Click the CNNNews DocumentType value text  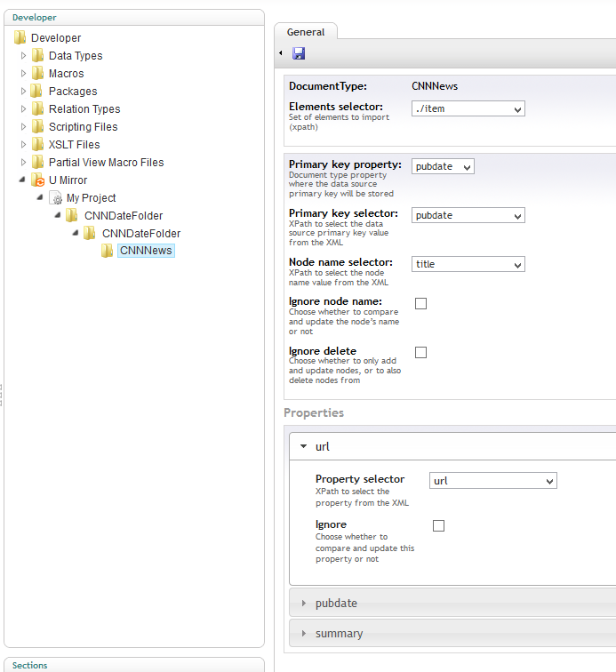click(435, 86)
